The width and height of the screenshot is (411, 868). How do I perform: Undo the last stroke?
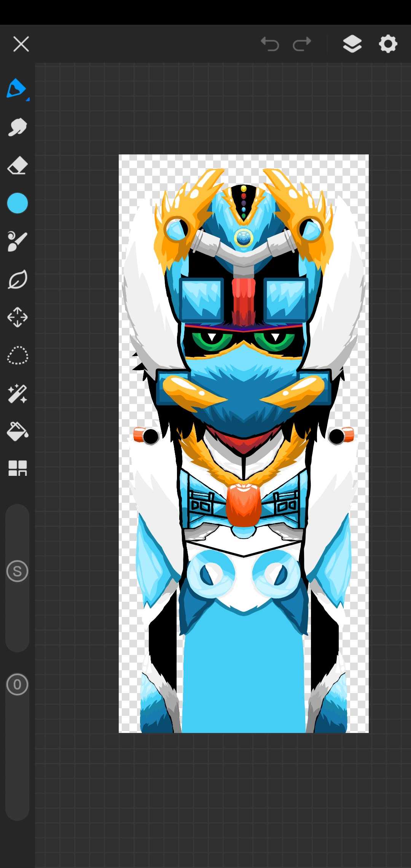pyautogui.click(x=270, y=44)
